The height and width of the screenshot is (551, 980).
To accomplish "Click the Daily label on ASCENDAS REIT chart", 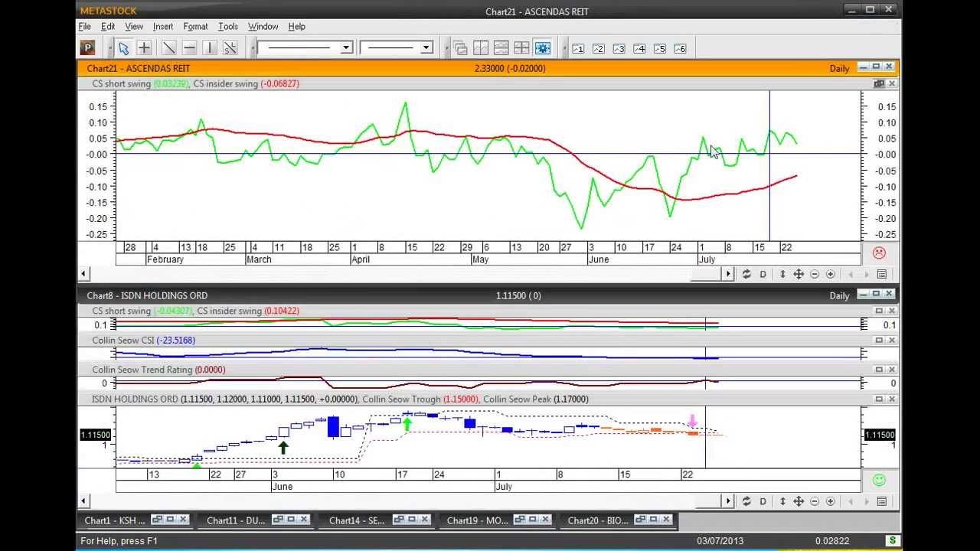I will coord(840,68).
